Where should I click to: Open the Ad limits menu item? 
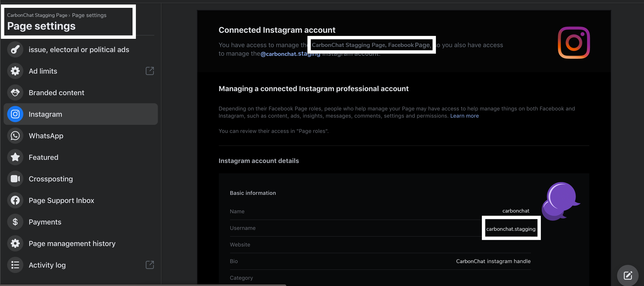(43, 71)
